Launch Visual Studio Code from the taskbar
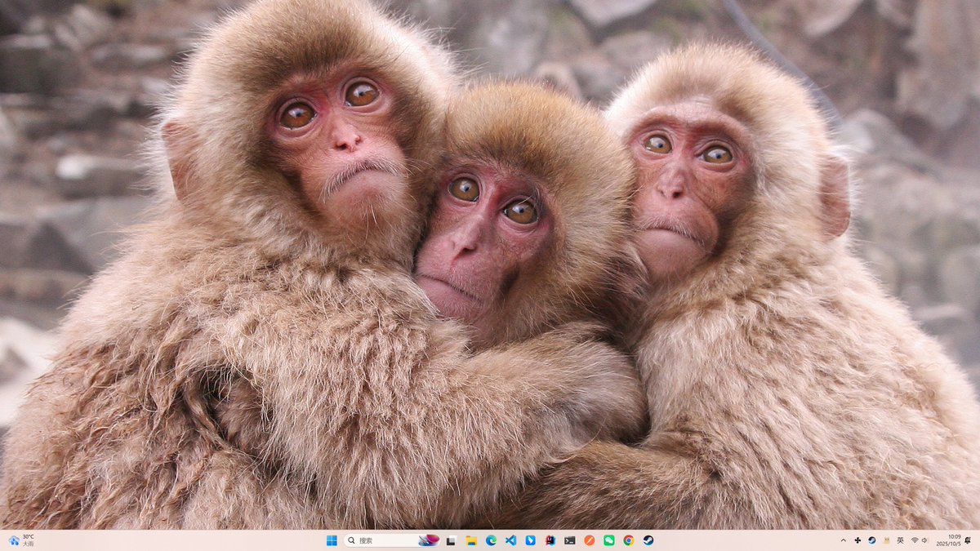The width and height of the screenshot is (980, 551). pyautogui.click(x=510, y=540)
